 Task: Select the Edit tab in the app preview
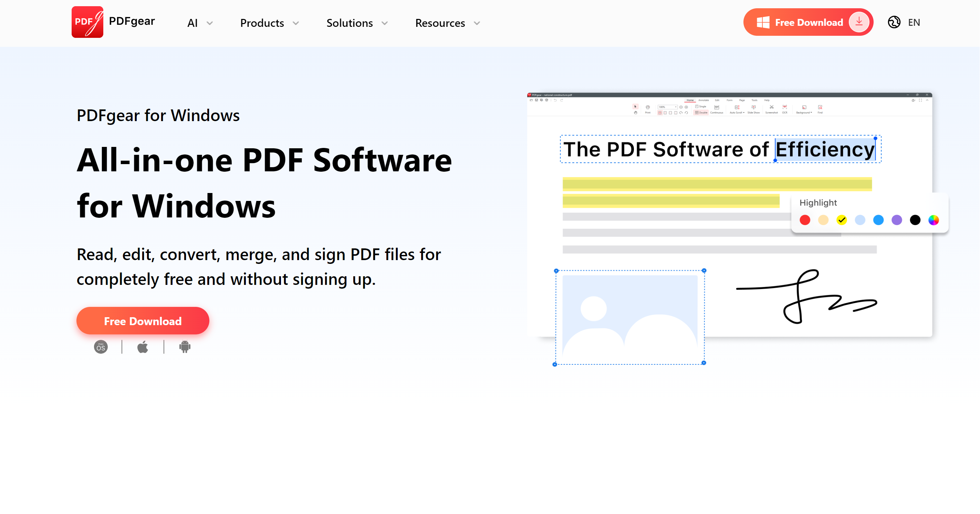(717, 100)
